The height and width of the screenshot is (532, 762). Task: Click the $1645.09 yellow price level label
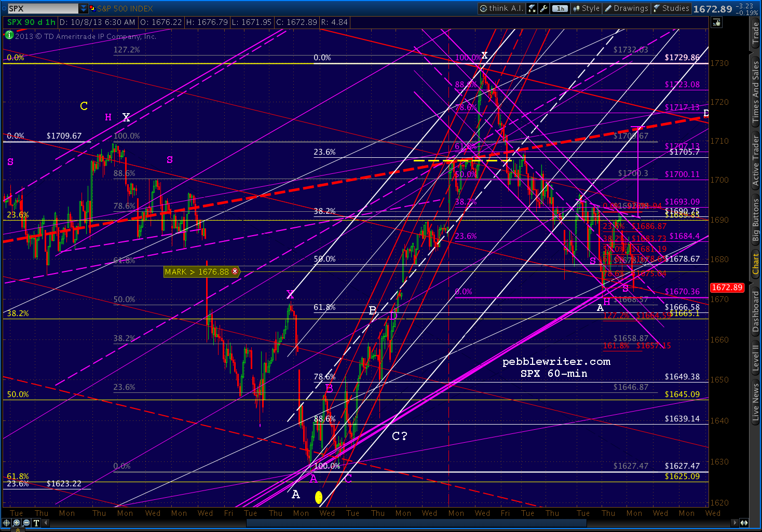click(x=682, y=394)
